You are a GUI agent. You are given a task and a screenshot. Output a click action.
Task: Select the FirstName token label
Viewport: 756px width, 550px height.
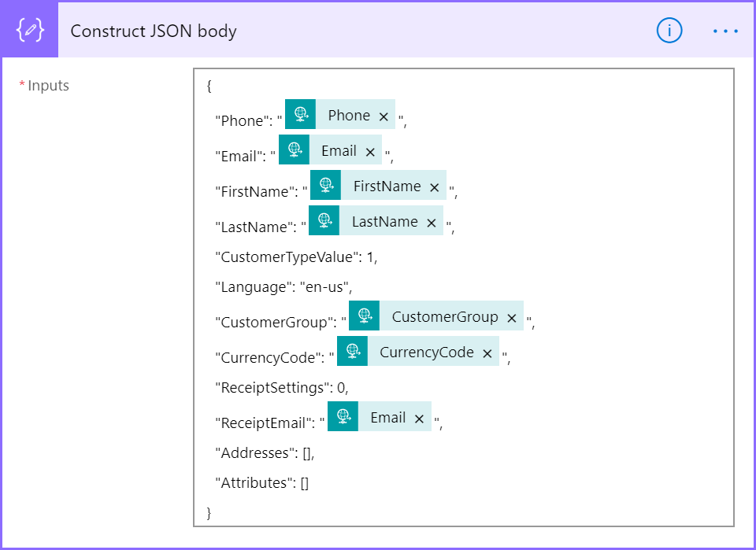pyautogui.click(x=387, y=186)
